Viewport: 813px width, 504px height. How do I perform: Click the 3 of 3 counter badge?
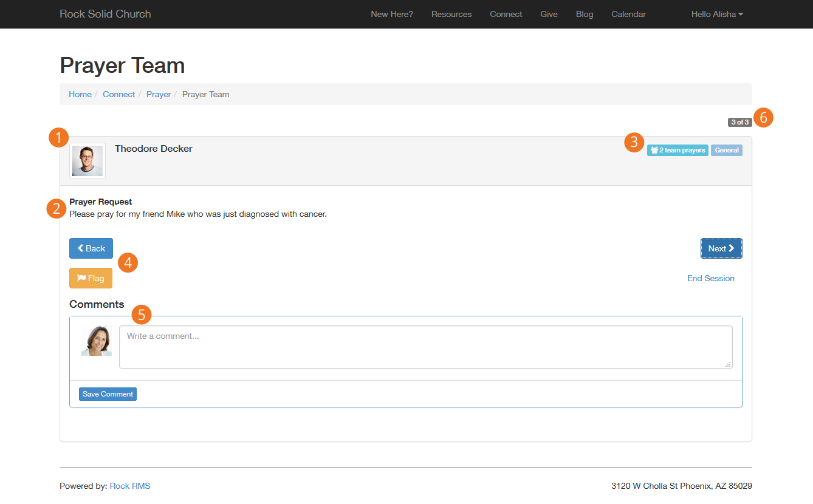click(x=740, y=122)
